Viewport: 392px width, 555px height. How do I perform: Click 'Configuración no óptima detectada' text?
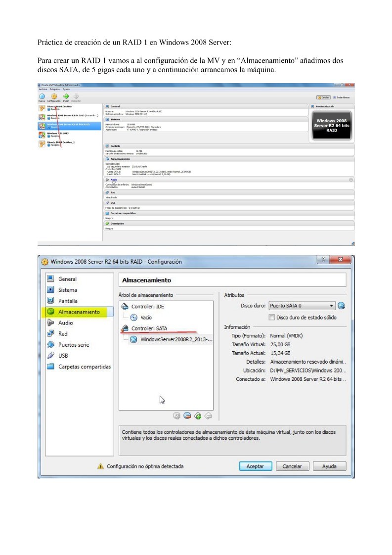[145, 466]
